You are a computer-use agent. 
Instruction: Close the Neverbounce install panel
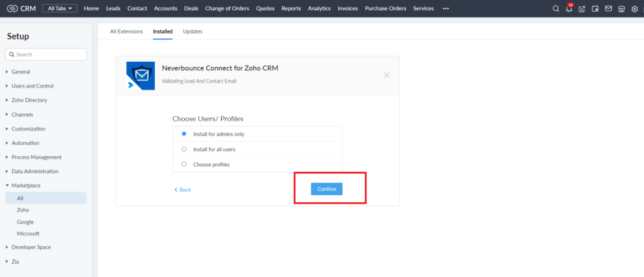tap(387, 75)
